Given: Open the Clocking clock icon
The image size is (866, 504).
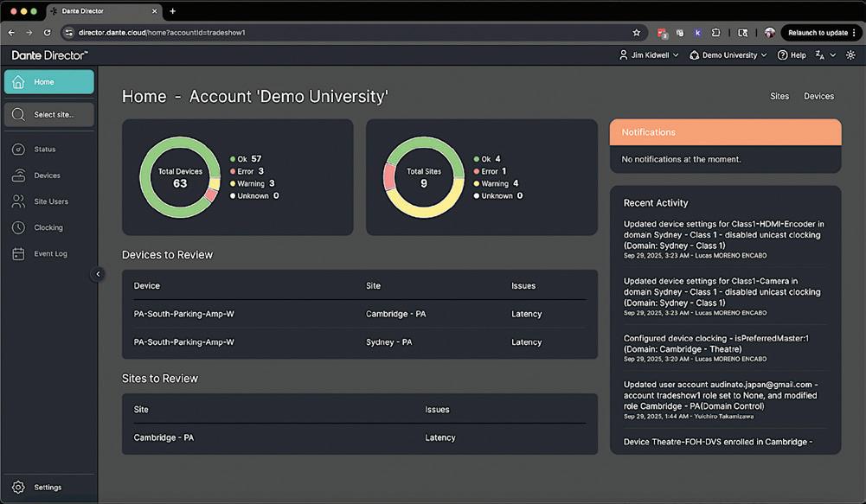Looking at the screenshot, I should coord(18,227).
